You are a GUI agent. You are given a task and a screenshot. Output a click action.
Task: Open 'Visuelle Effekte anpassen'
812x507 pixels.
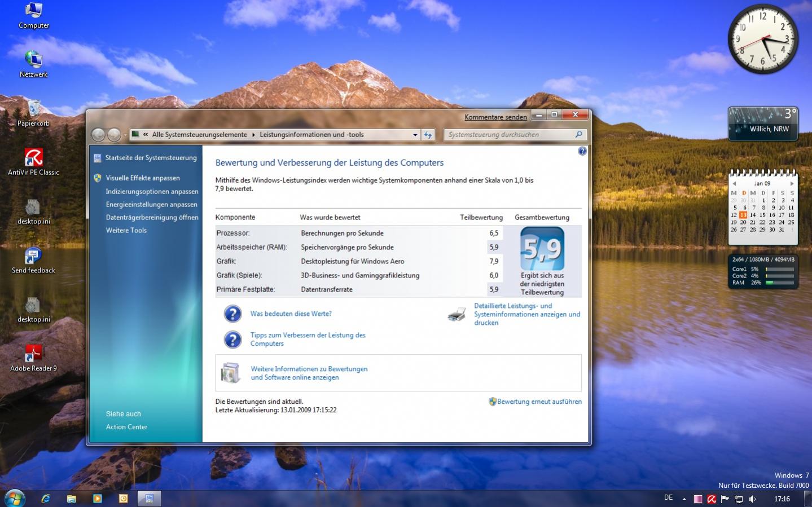click(143, 178)
